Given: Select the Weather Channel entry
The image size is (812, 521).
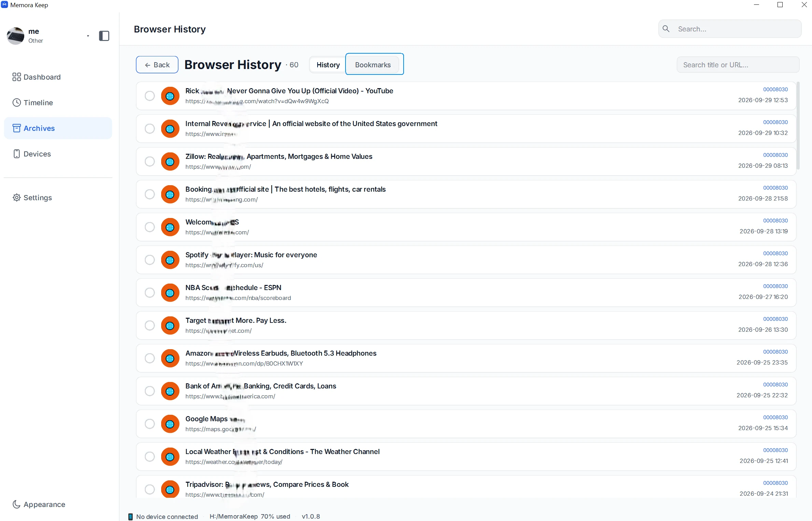Looking at the screenshot, I should [x=150, y=457].
